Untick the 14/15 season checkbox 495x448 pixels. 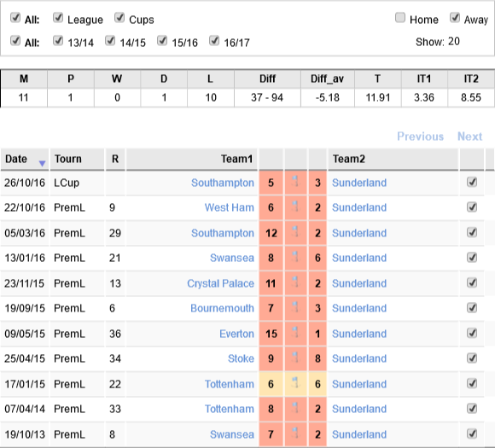110,41
